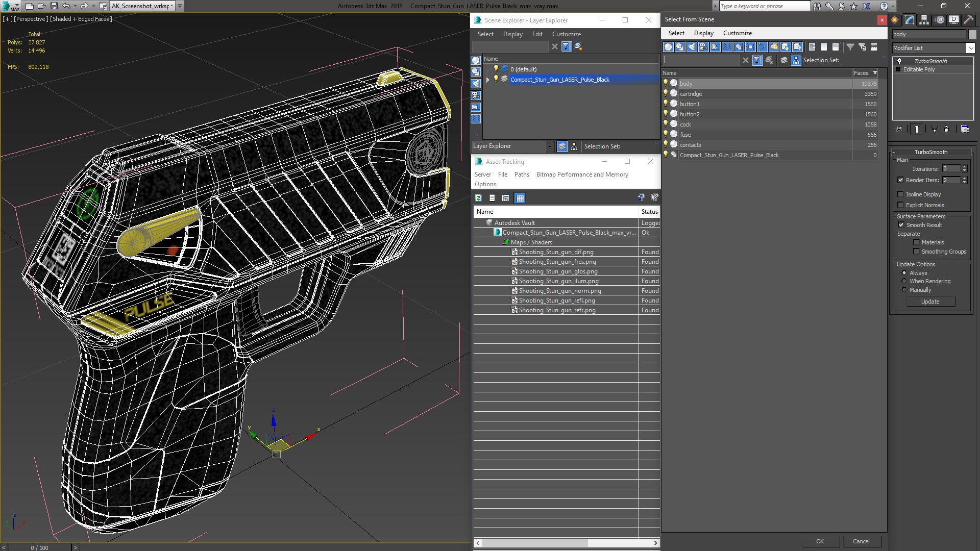Click the OK button
Screen dimensions: 980x551
click(820, 541)
